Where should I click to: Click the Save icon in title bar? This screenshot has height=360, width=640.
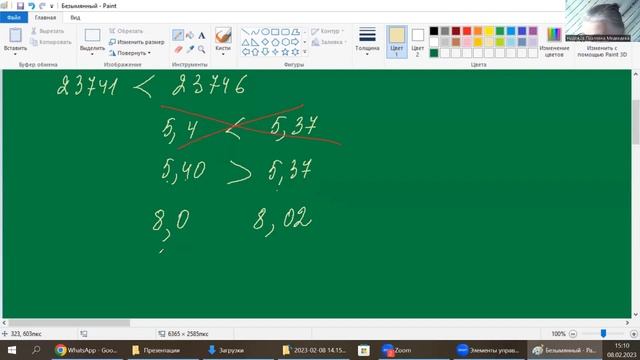(x=20, y=6)
